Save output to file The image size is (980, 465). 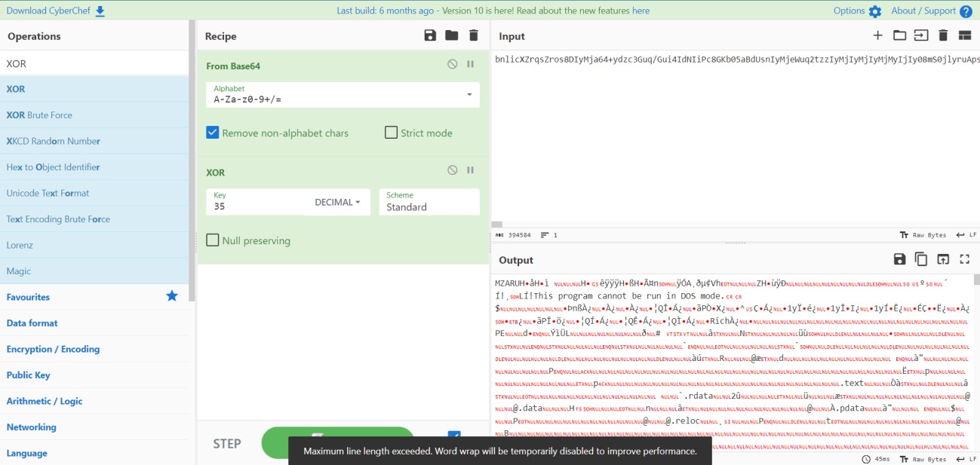pos(899,259)
